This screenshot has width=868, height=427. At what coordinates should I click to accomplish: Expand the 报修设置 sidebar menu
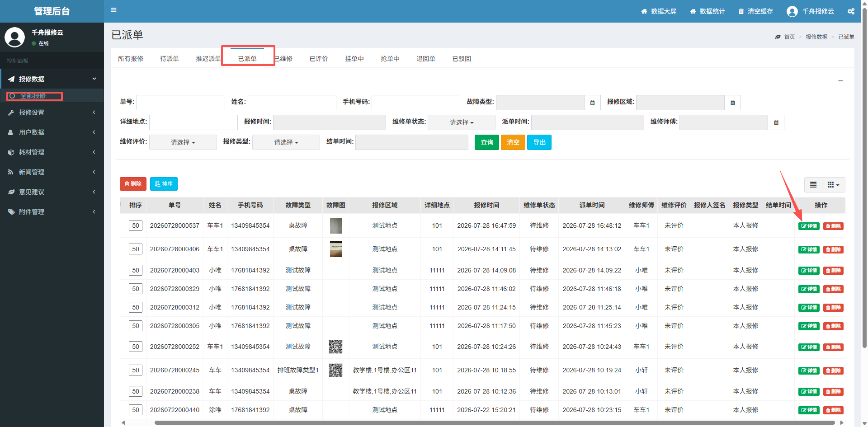52,113
